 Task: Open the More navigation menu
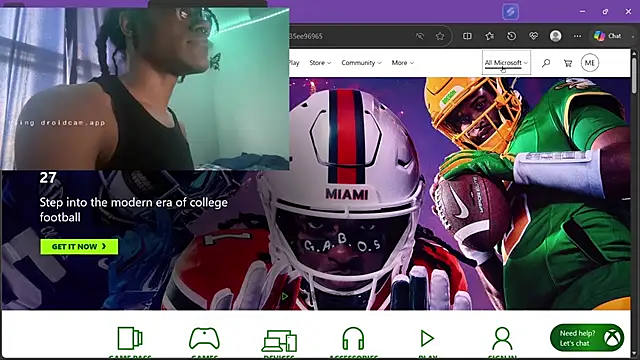[x=402, y=63]
